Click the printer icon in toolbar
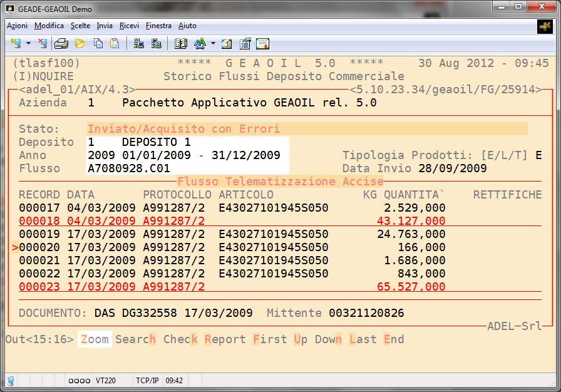 (61, 44)
